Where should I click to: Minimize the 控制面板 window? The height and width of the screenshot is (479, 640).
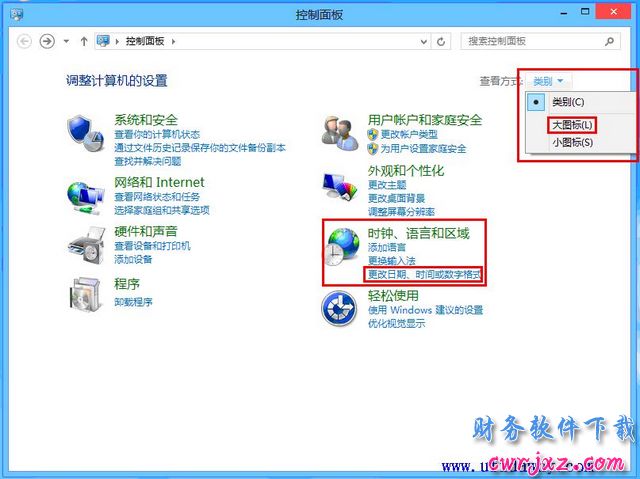point(564,13)
